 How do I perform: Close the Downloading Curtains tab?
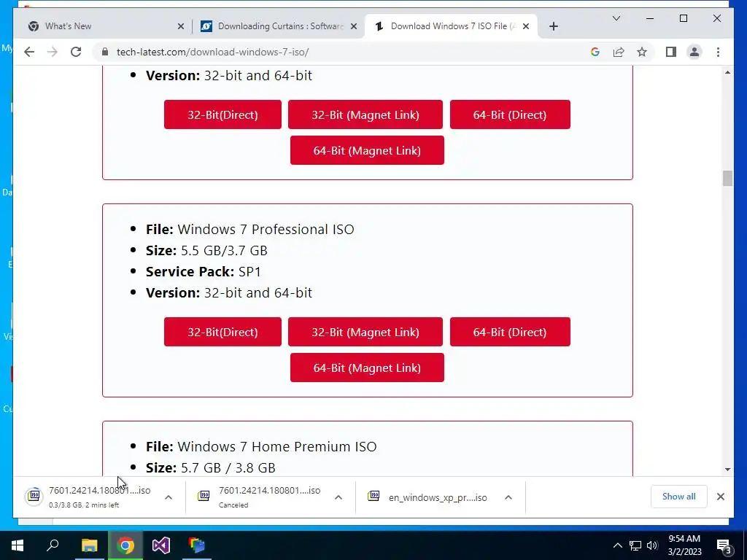pos(354,26)
